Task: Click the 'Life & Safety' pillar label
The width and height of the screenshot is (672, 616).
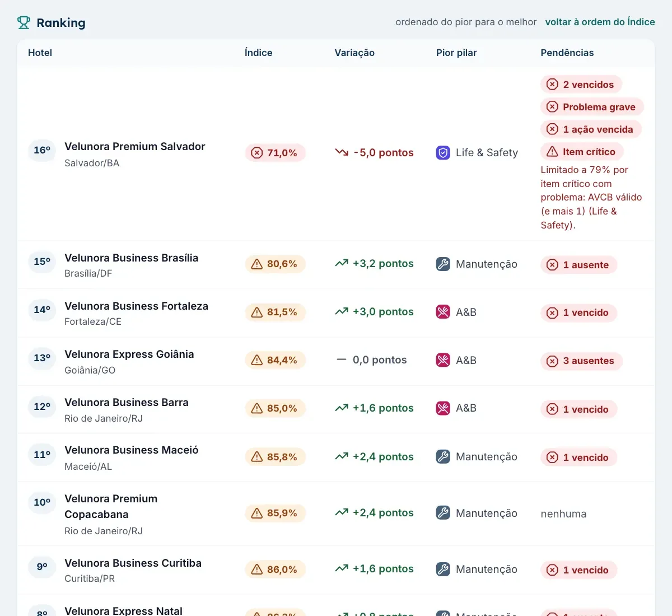Action: point(487,152)
